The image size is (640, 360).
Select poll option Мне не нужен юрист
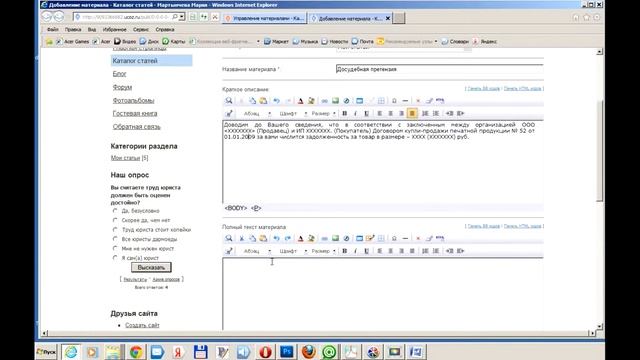coord(115,248)
